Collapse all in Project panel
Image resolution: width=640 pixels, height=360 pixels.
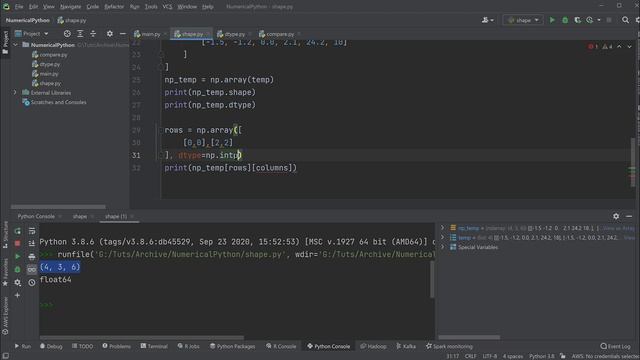click(x=93, y=34)
